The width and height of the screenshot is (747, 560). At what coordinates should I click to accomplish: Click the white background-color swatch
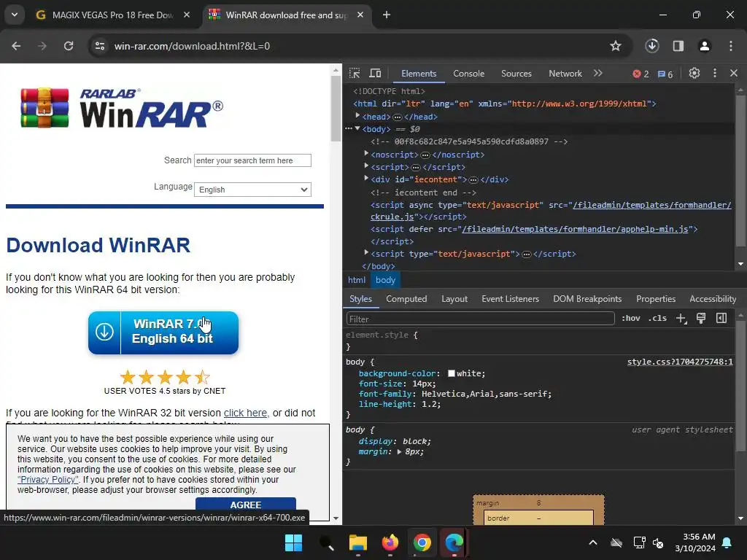pyautogui.click(x=451, y=373)
